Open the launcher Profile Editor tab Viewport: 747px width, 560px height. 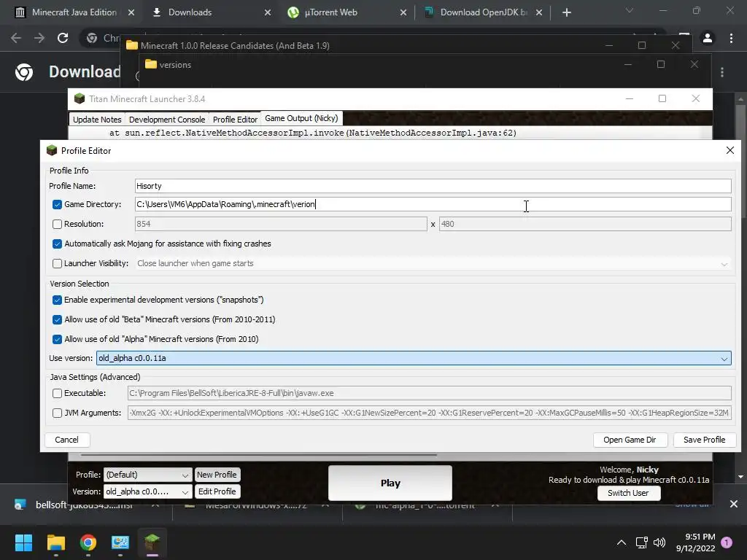click(x=235, y=120)
